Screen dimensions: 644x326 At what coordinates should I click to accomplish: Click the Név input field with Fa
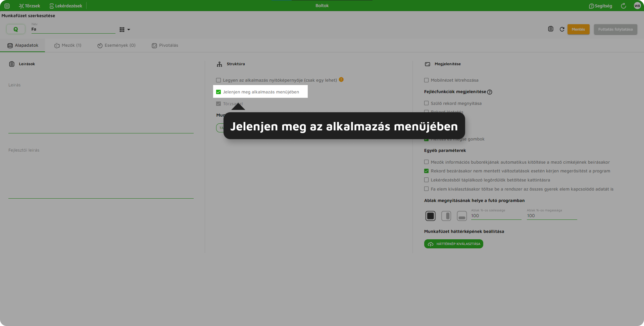point(73,29)
